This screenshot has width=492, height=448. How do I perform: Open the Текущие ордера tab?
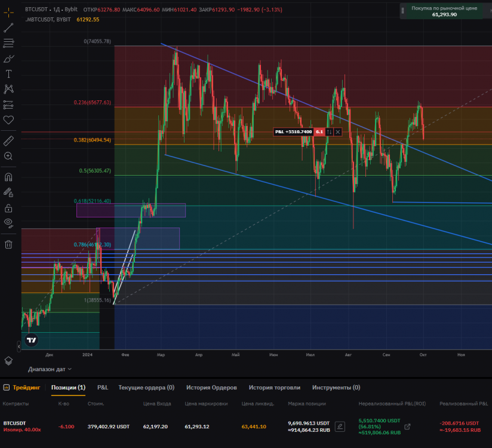point(146,388)
